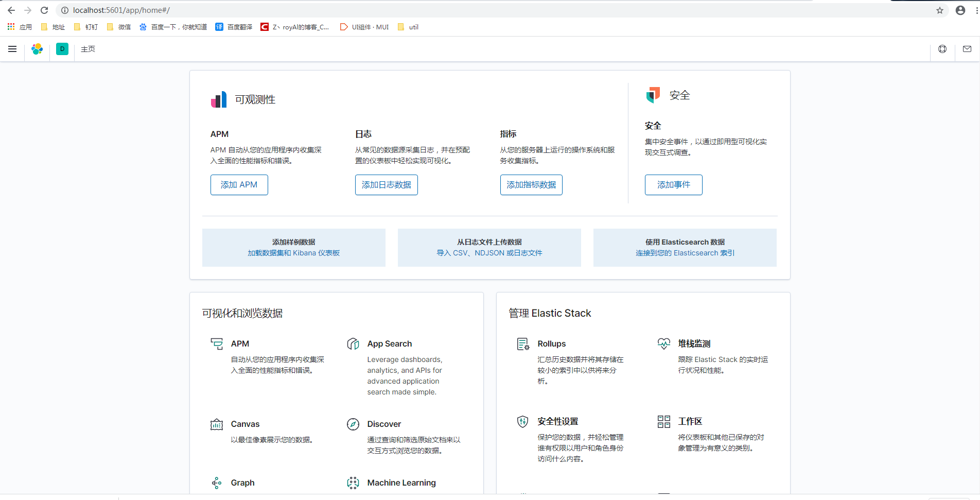This screenshot has height=500, width=980.
Task: Open the Chrome apps grid shortcut
Action: 20,27
